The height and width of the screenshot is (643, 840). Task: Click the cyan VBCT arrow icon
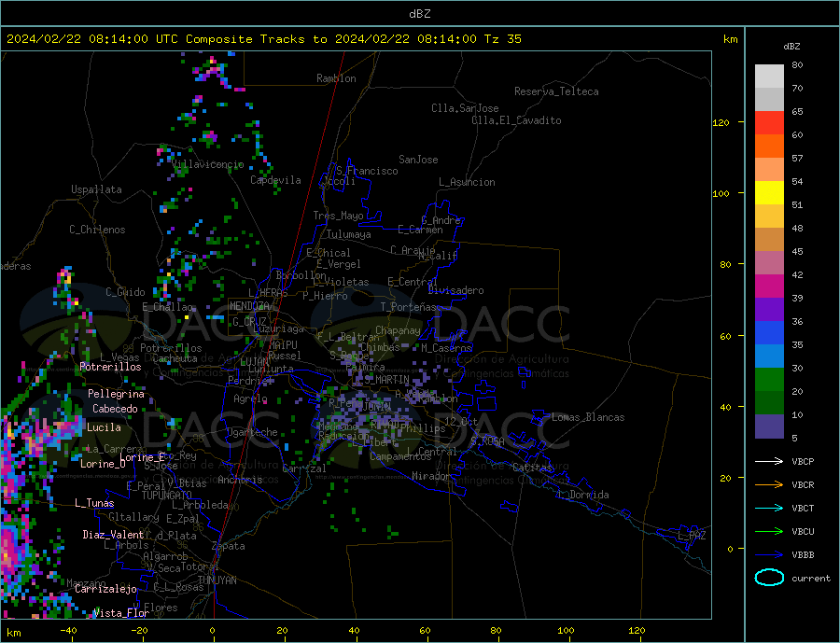[x=769, y=508]
